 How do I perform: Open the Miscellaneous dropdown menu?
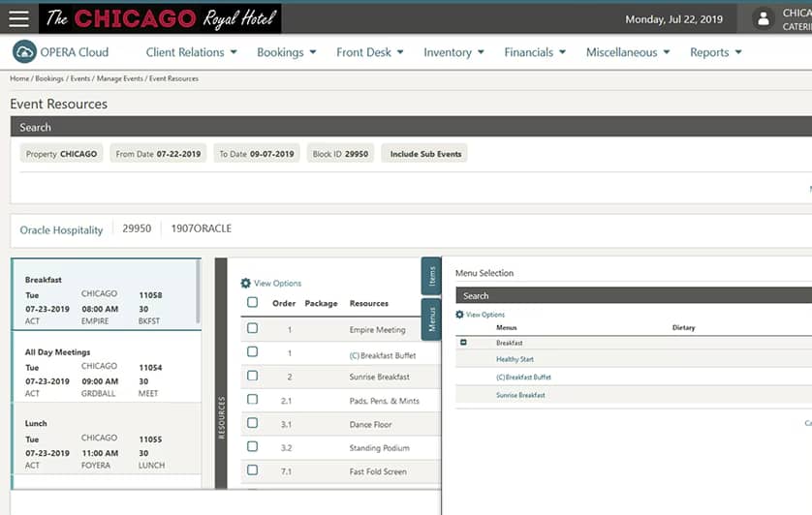coord(628,52)
